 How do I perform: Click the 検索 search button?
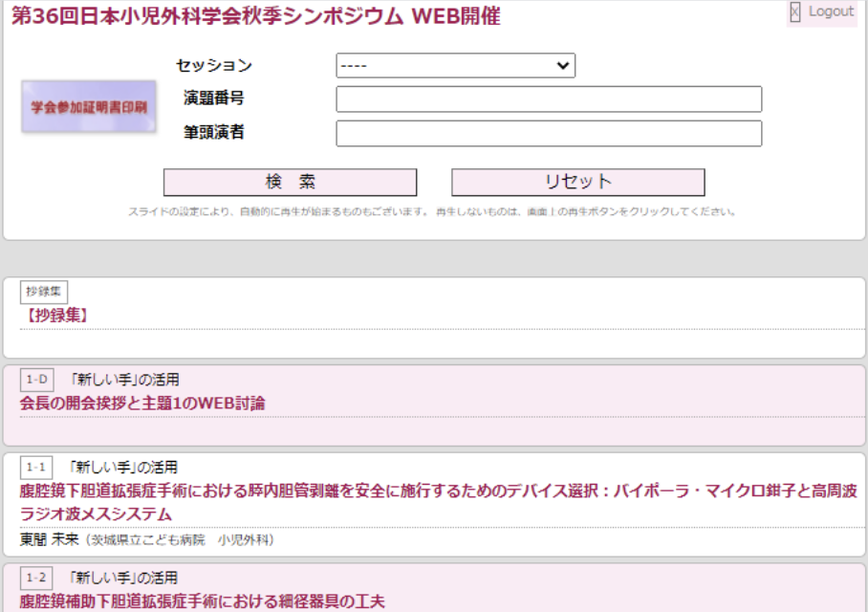[290, 183]
